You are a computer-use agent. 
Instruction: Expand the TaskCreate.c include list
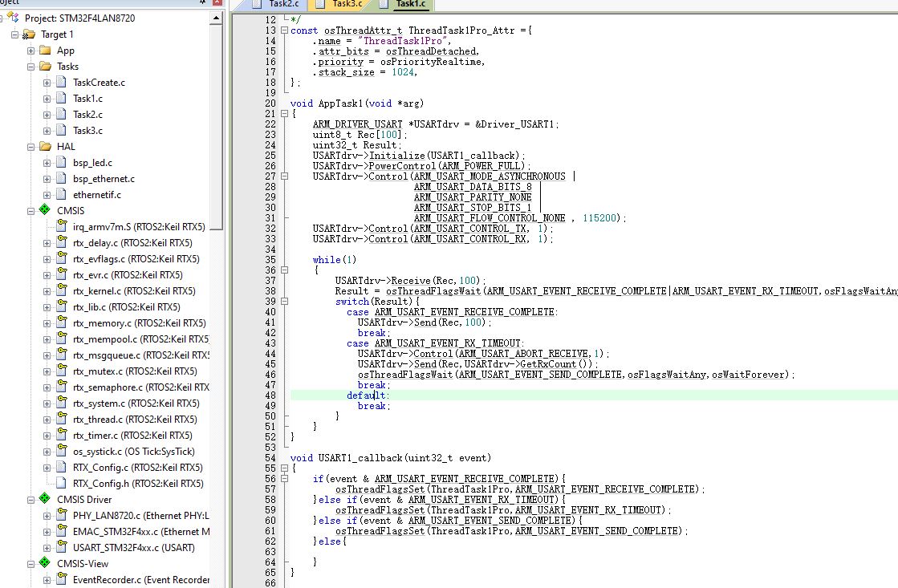[47, 83]
